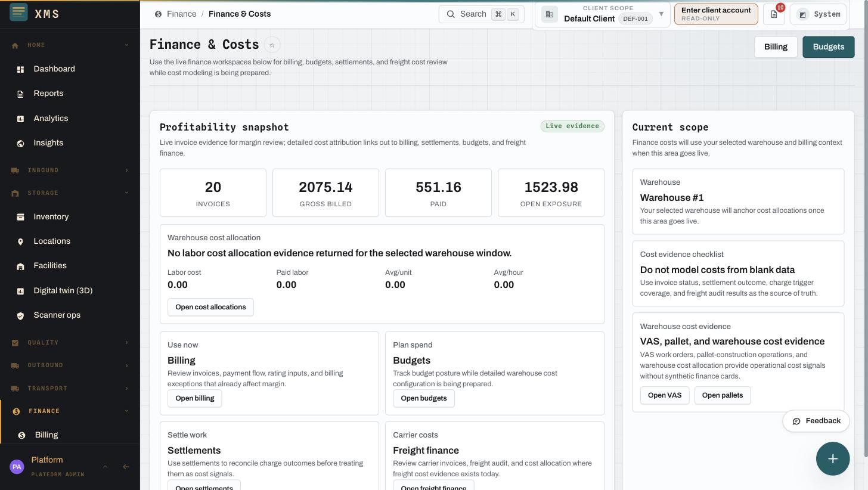Click Open pallets button
868x490 pixels.
(x=723, y=395)
